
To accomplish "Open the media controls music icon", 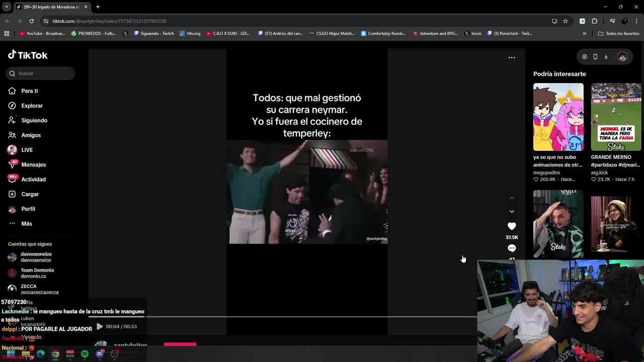I will point(612,21).
